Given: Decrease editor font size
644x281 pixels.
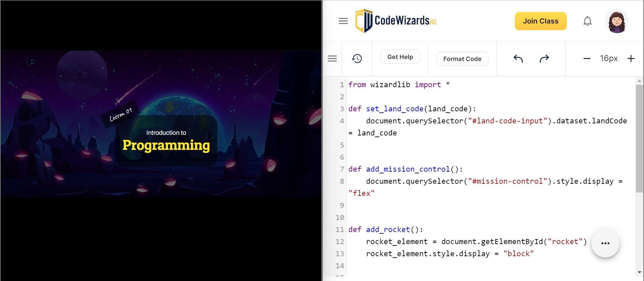Looking at the screenshot, I should pyautogui.click(x=587, y=59).
